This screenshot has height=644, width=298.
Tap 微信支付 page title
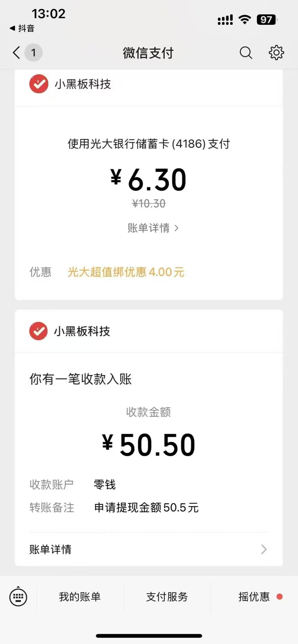[x=148, y=53]
